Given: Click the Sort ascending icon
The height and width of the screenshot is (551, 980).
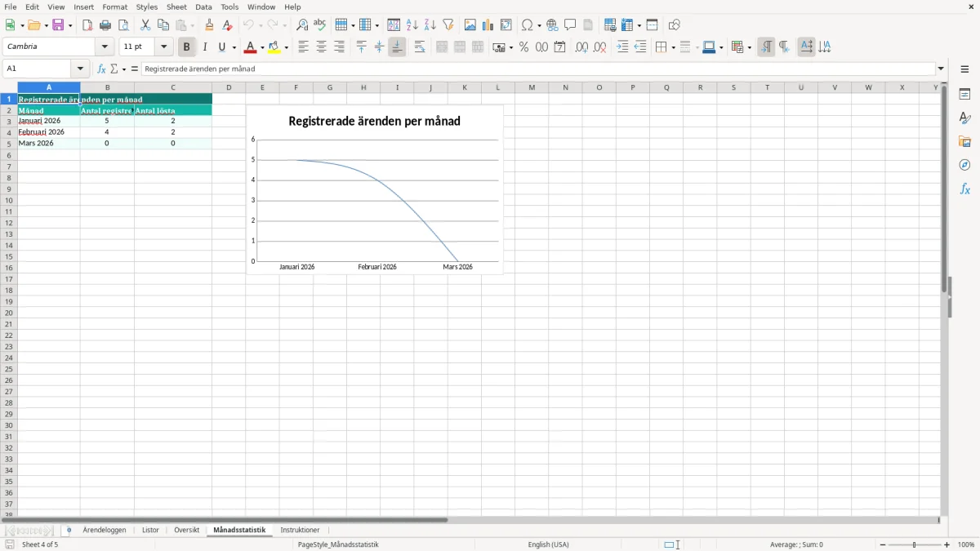Looking at the screenshot, I should [412, 25].
